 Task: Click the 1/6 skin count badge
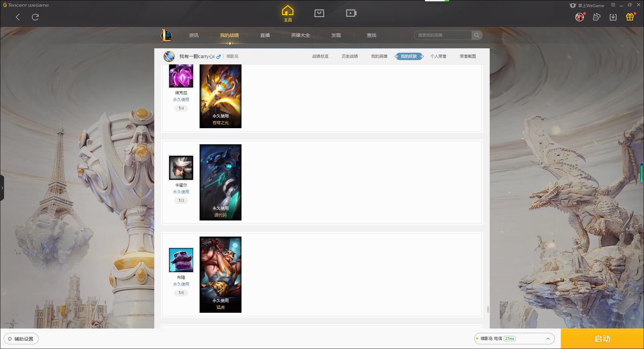click(x=181, y=293)
